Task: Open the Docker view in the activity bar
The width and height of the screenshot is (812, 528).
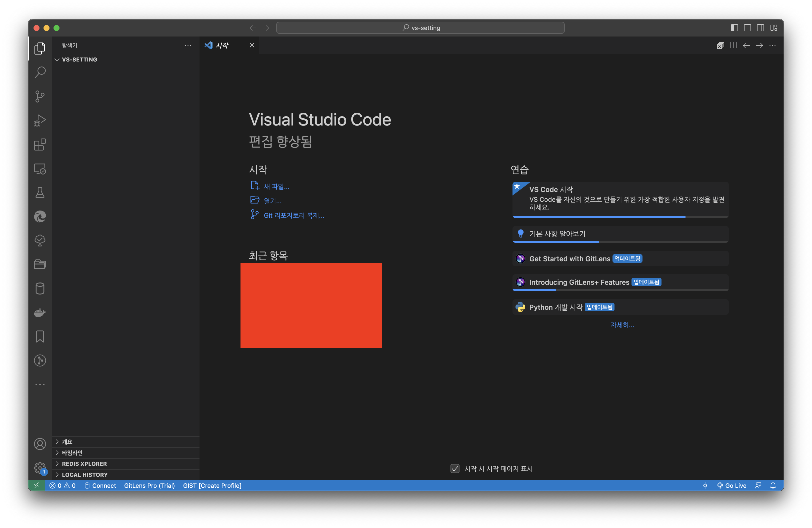Action: coord(40,312)
